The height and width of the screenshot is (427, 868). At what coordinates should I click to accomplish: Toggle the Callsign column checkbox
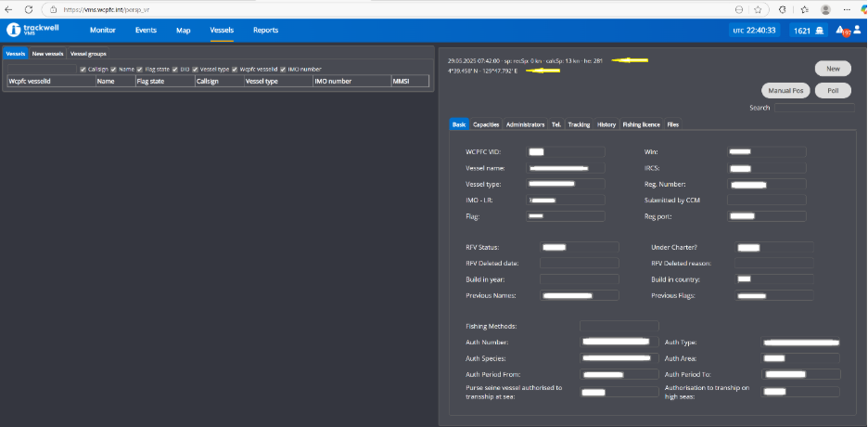click(83, 70)
